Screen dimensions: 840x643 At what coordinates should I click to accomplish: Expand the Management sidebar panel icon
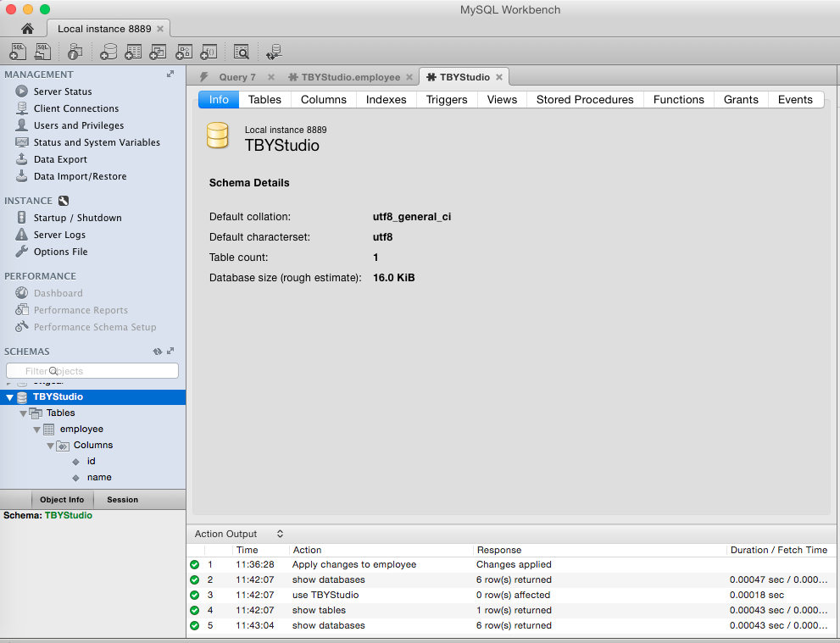pyautogui.click(x=170, y=74)
